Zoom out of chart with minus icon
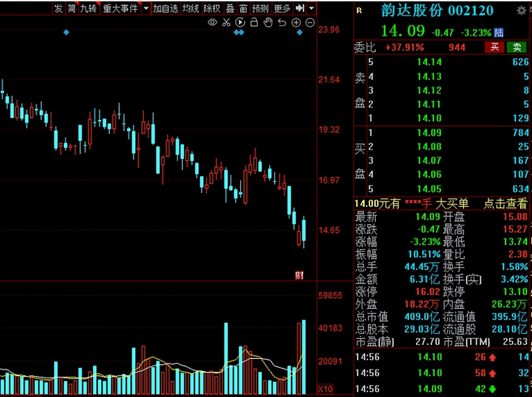This screenshot has height=397, width=532. pyautogui.click(x=310, y=22)
